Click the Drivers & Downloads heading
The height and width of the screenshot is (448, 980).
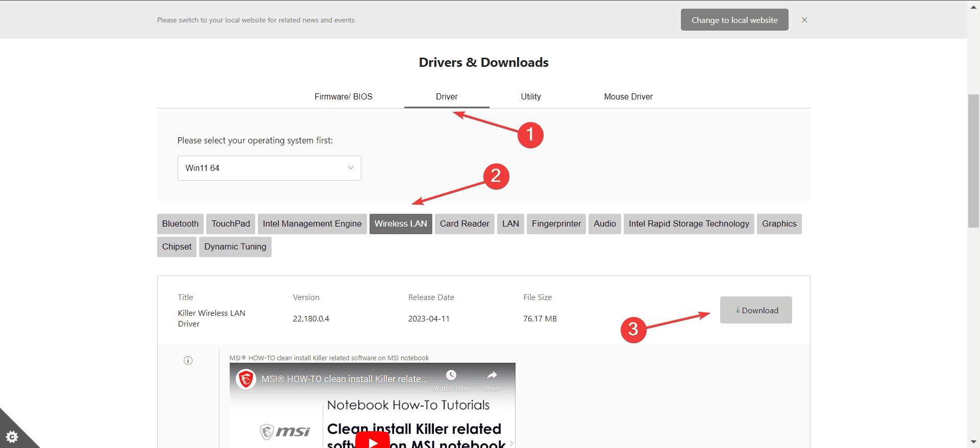pos(484,62)
